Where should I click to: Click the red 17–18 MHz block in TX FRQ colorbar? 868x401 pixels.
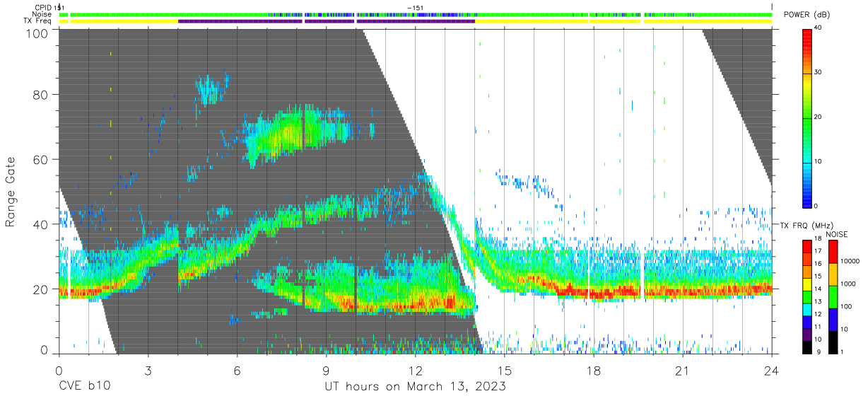(807, 246)
